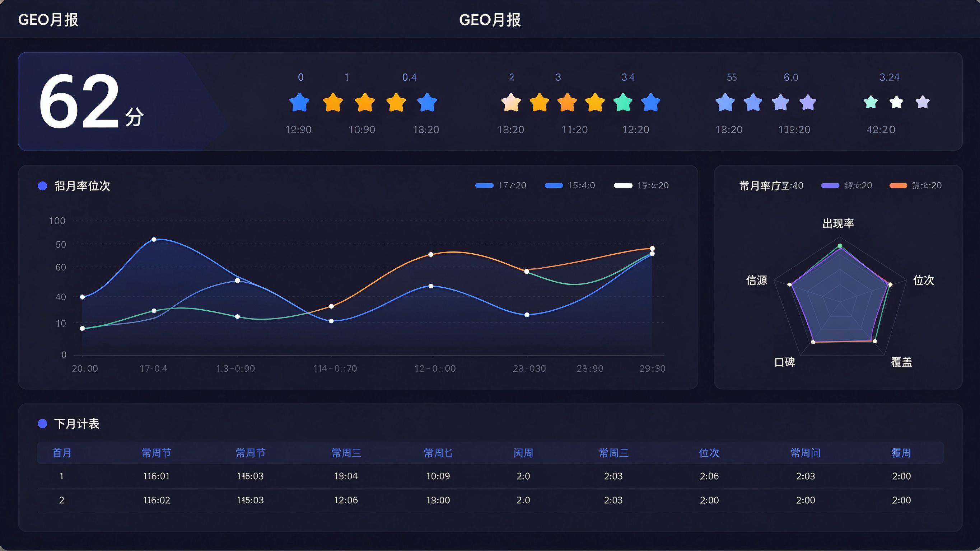Click the 口碑 radar axis label
Image resolution: width=980 pixels, height=551 pixels.
click(x=784, y=362)
